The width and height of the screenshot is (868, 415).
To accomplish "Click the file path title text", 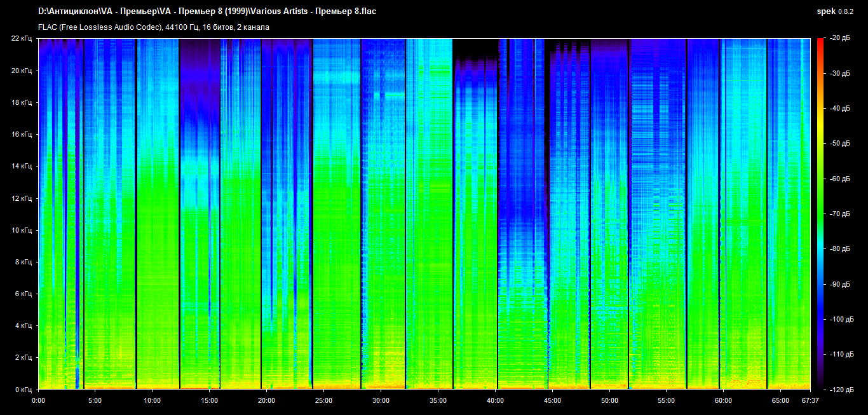I will tap(207, 11).
